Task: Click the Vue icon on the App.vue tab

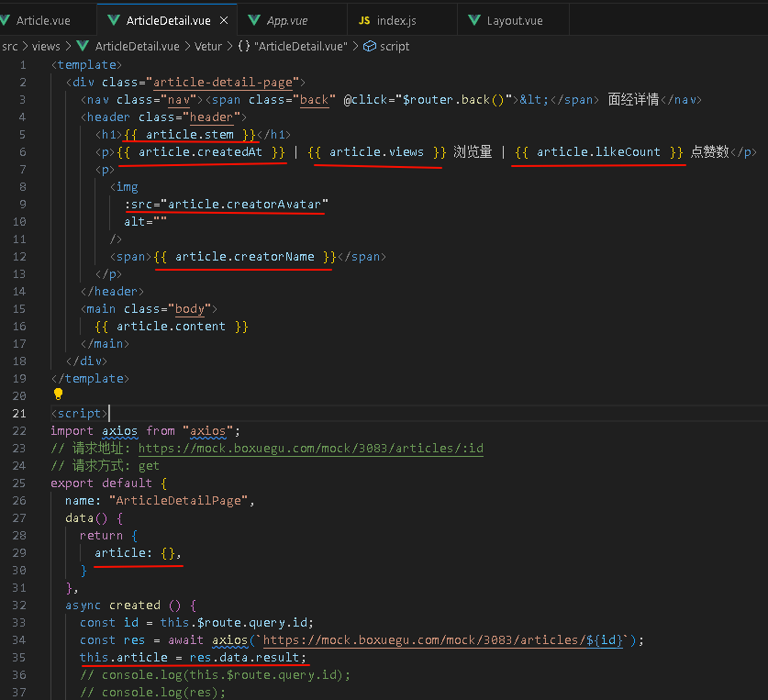Action: [253, 20]
